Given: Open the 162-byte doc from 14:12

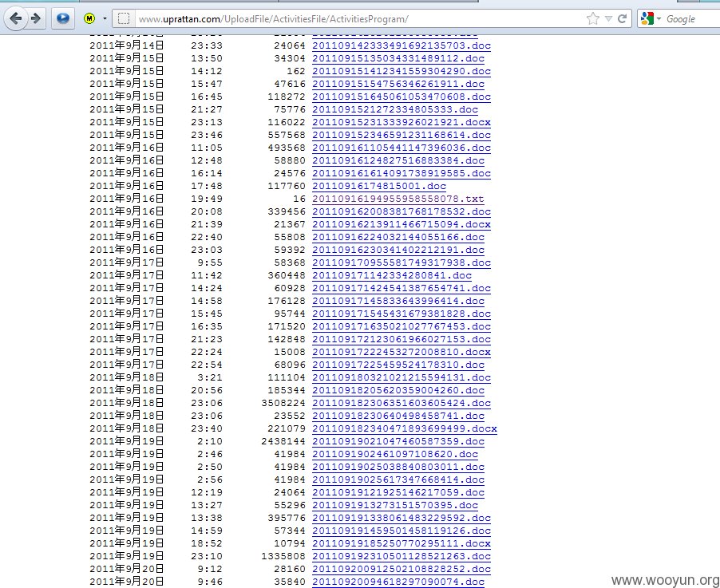Looking at the screenshot, I should click(x=402, y=71).
